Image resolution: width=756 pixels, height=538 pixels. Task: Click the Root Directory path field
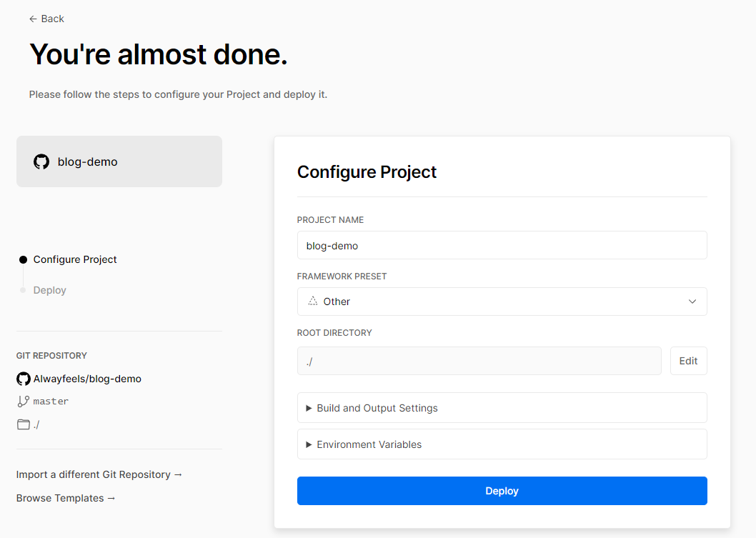point(479,361)
